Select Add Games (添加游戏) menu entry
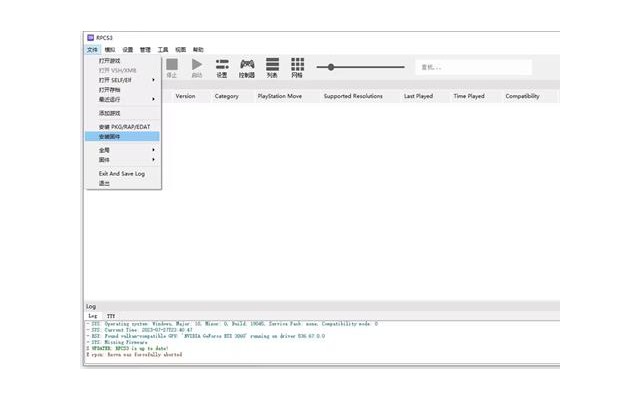 [x=122, y=113]
